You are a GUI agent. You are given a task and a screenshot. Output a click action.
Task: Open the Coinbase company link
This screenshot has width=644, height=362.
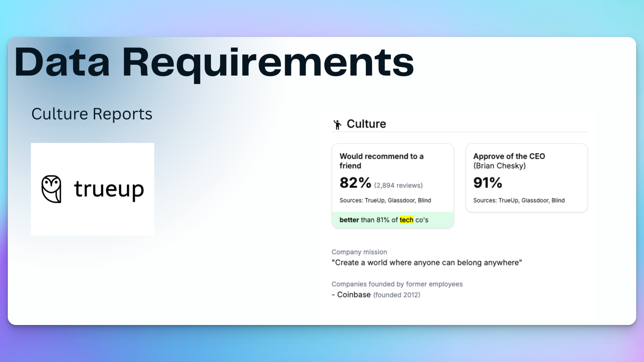(x=354, y=295)
